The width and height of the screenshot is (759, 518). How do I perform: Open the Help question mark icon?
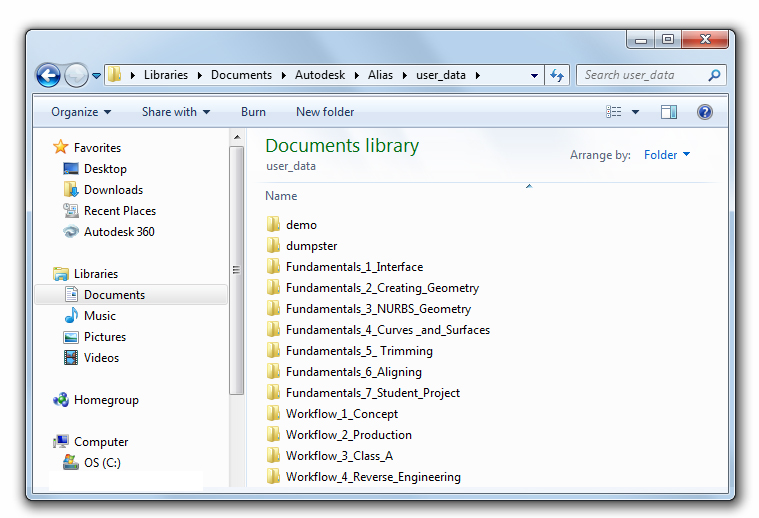(x=704, y=112)
